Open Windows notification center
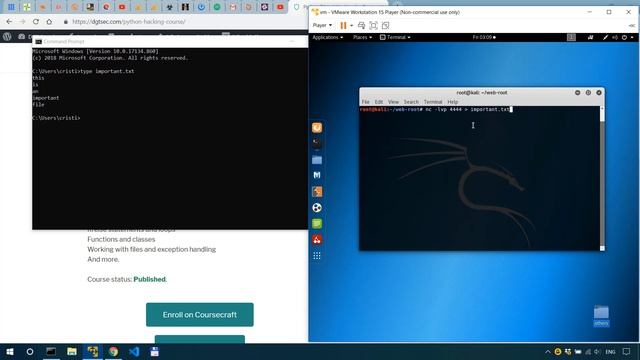This screenshot has height=360, width=640. tap(627, 352)
